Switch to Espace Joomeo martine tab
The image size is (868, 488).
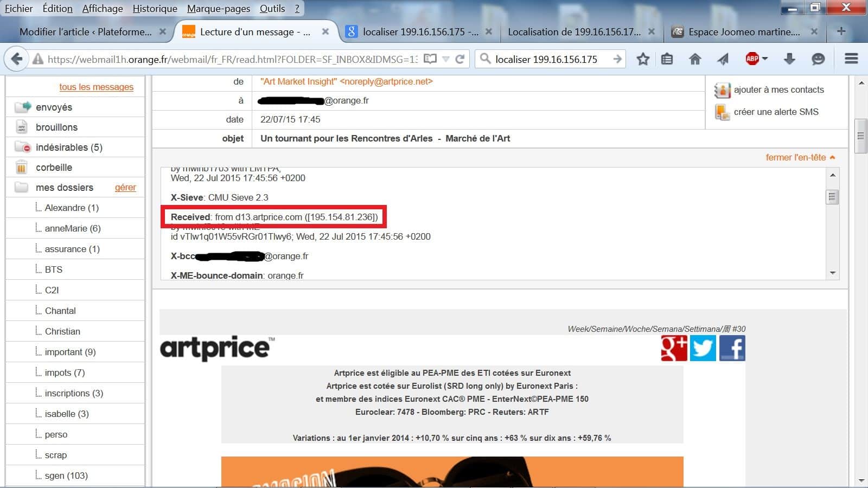(x=744, y=32)
